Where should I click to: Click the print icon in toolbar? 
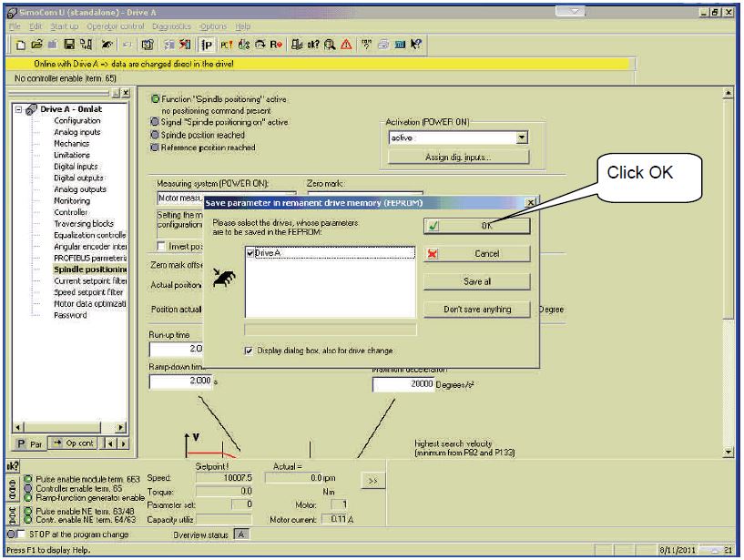point(383,45)
